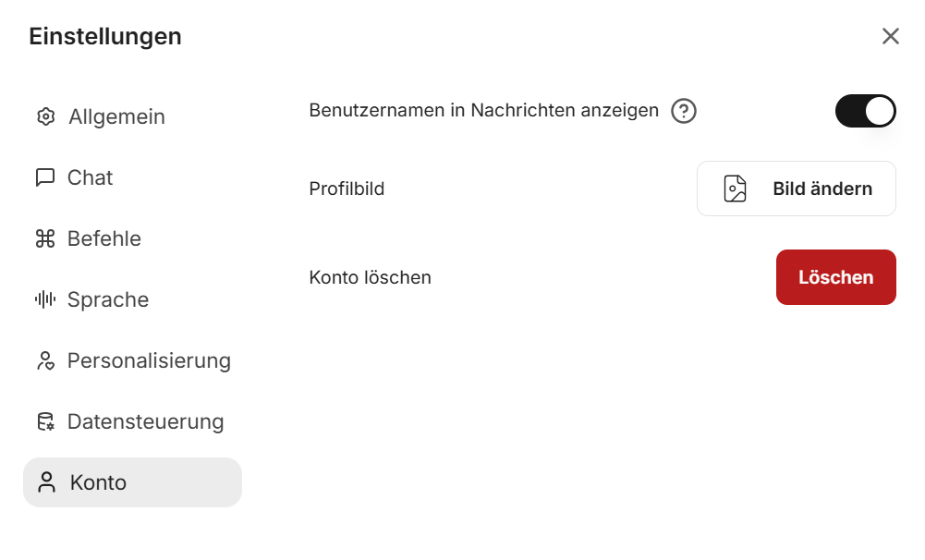Go to the Befehle settings section
The image size is (925, 560).
(x=104, y=238)
